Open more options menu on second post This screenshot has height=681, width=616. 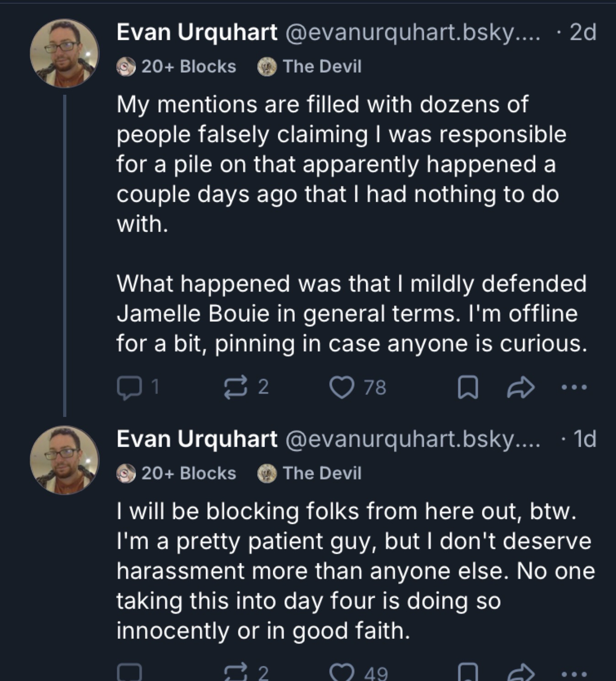(574, 674)
